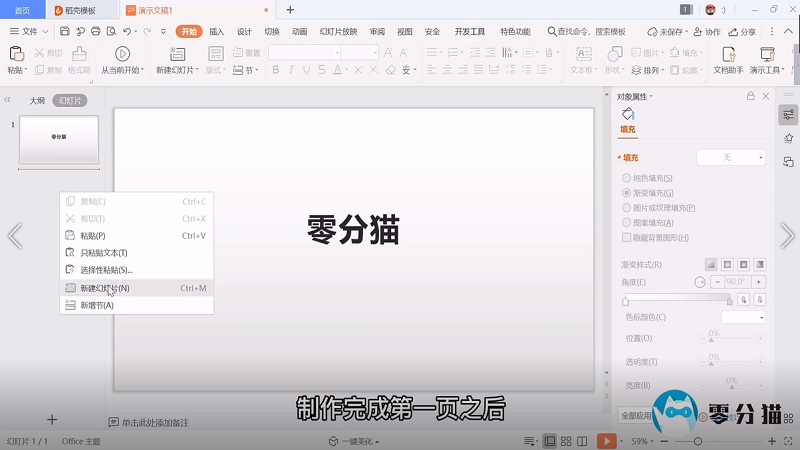
Task: Click the 分享 Share button
Action: click(x=741, y=31)
